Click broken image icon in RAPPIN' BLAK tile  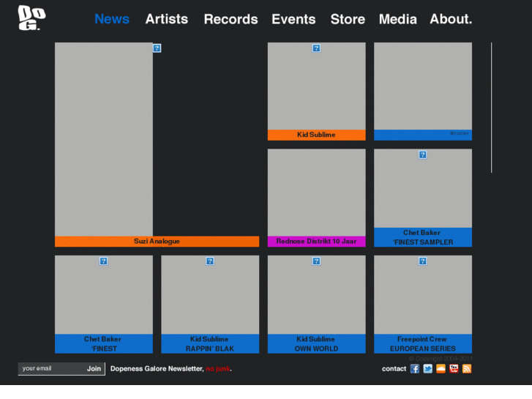pos(210,261)
